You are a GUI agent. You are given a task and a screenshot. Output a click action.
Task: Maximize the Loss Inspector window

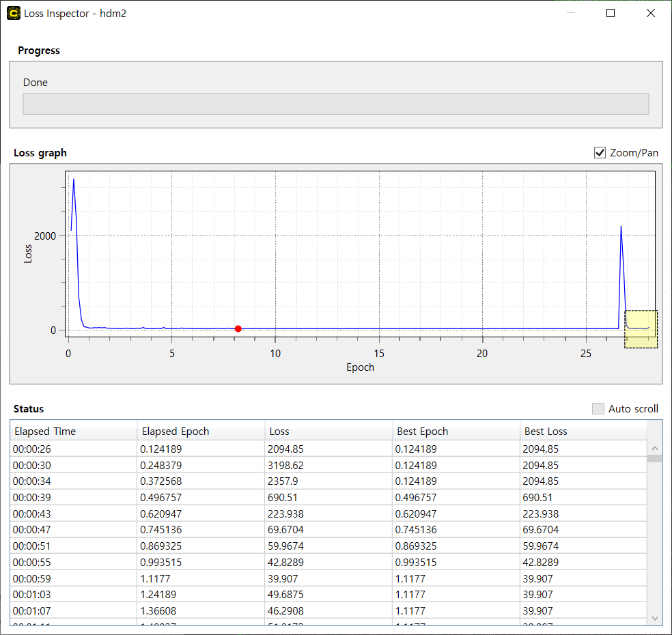point(611,13)
